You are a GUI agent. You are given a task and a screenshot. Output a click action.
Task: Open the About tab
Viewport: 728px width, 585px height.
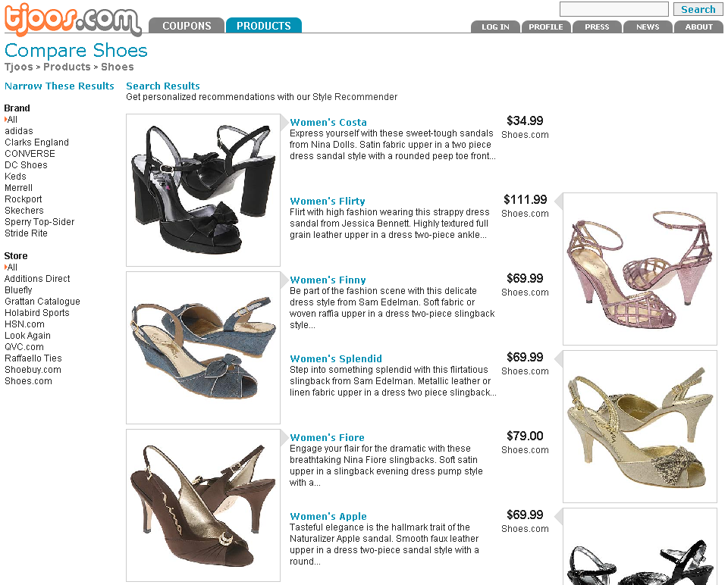[698, 27]
